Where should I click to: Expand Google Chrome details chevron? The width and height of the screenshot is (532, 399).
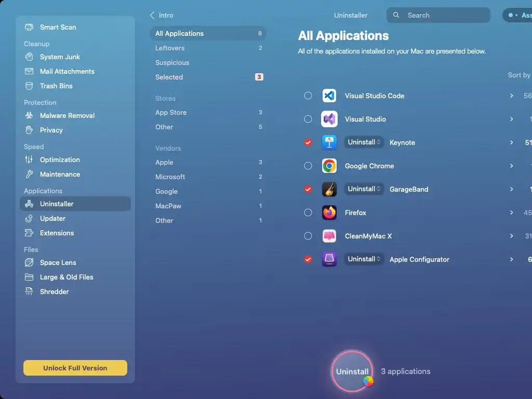tap(511, 166)
